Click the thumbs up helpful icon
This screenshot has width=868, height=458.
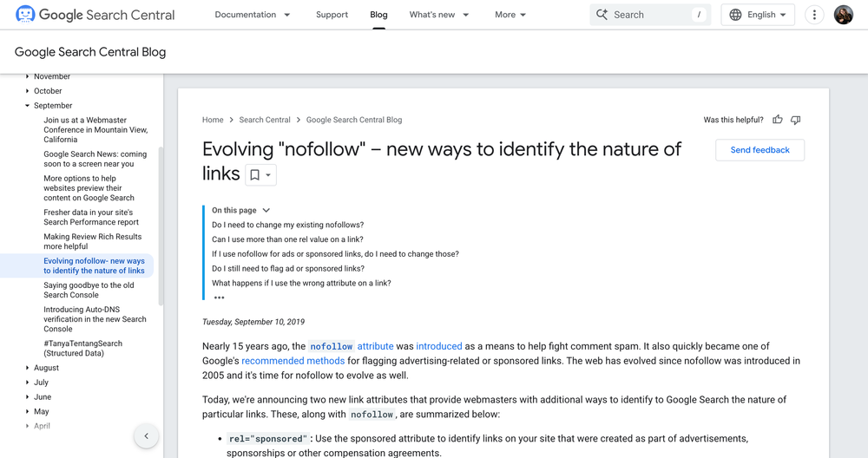pyautogui.click(x=778, y=120)
